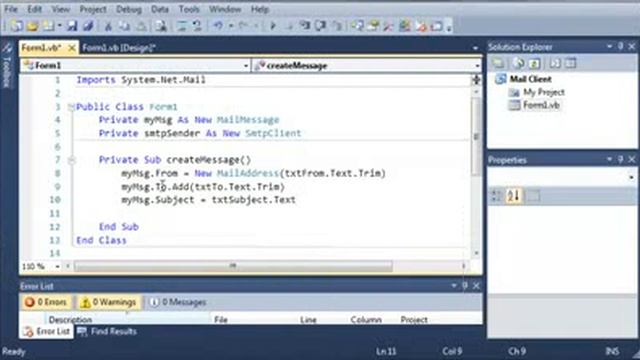Click the Open File folder icon
Screen dimensions: 640x360
(32, 26)
